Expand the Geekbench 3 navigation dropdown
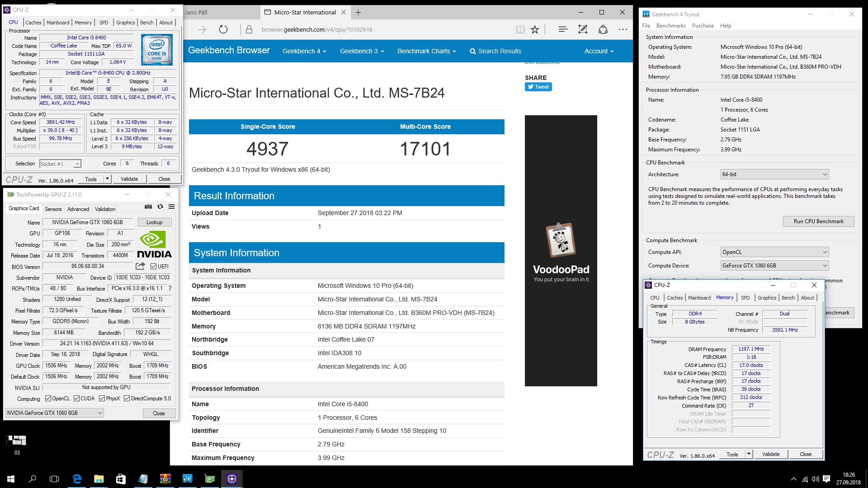This screenshot has height=488, width=868. 362,51
